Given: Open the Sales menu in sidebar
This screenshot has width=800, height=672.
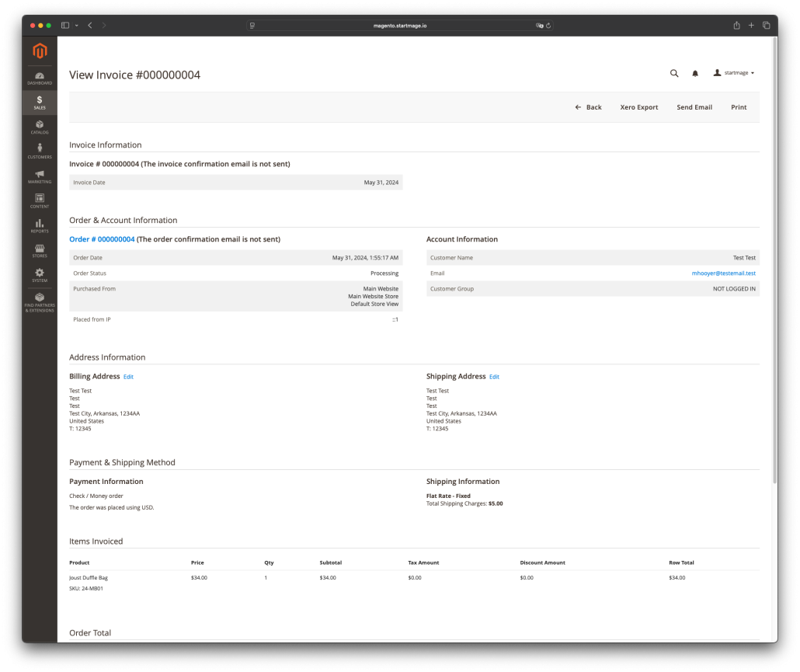Looking at the screenshot, I should (x=40, y=103).
